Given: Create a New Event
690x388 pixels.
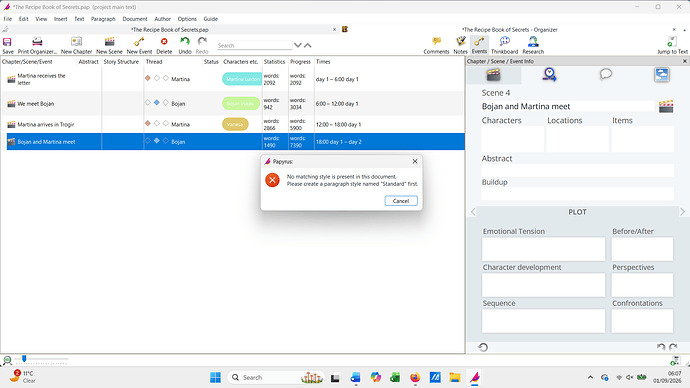Looking at the screenshot, I should click(139, 45).
